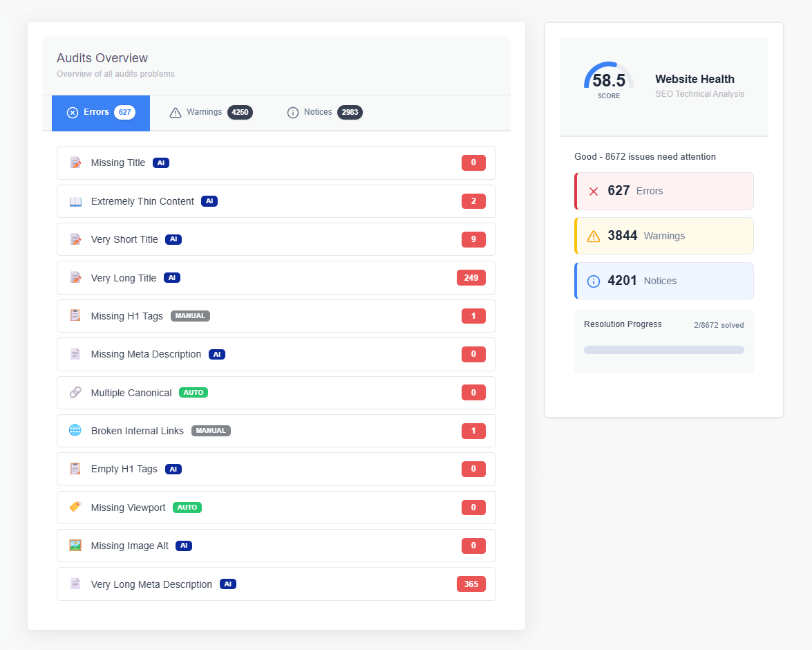
Task: Click the 249 count on Very Long Title
Action: coord(471,277)
